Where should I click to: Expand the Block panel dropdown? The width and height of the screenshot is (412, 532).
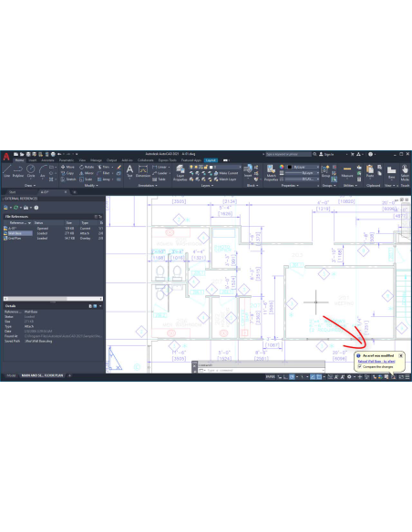click(252, 186)
